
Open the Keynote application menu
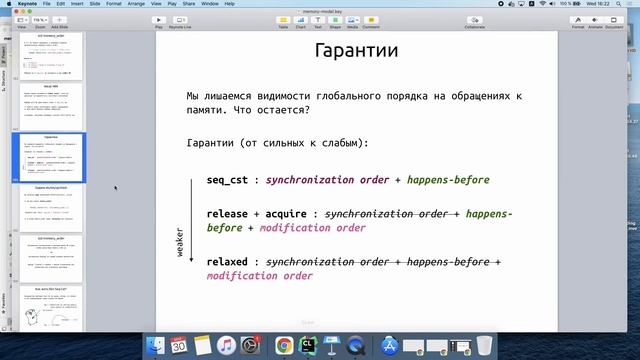click(27, 4)
